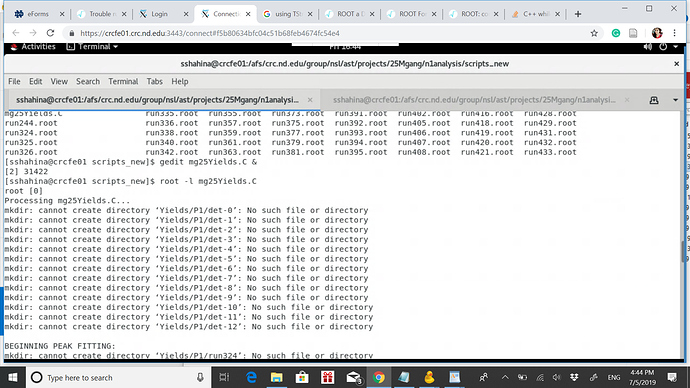Reload the current page
Image resolution: width=690 pixels, height=388 pixels.
point(50,33)
